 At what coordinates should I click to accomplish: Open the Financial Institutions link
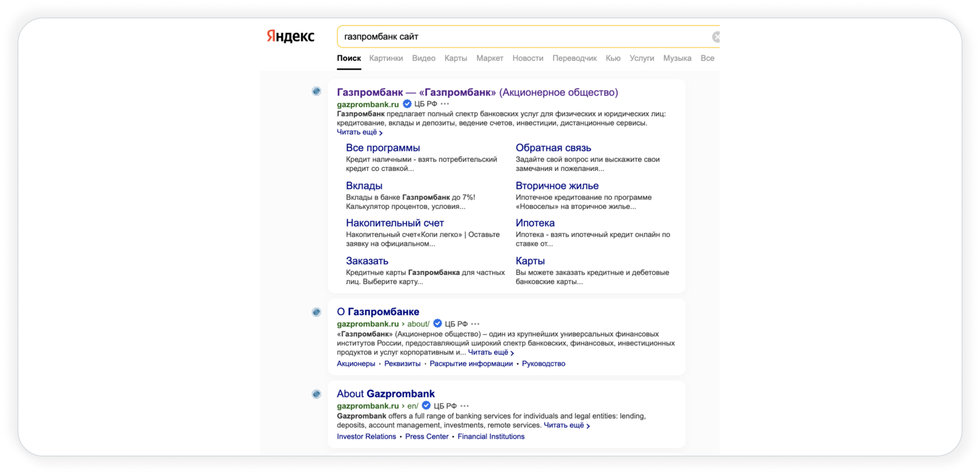491,437
